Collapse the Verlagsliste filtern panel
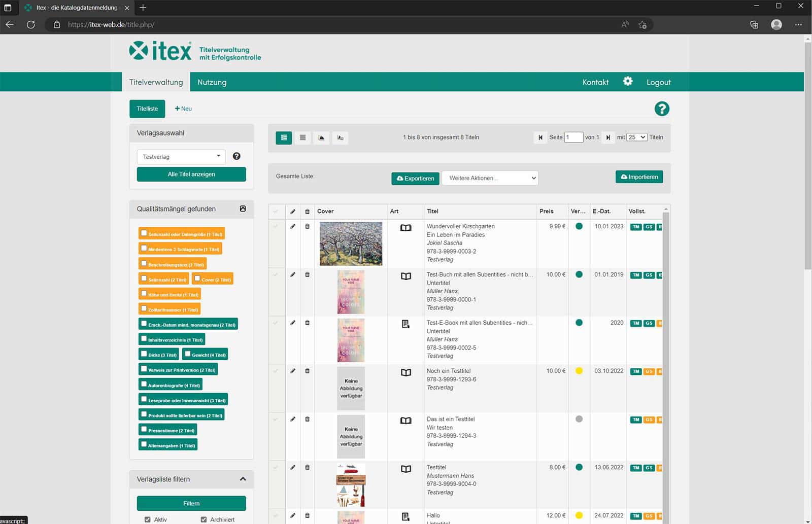 click(243, 479)
